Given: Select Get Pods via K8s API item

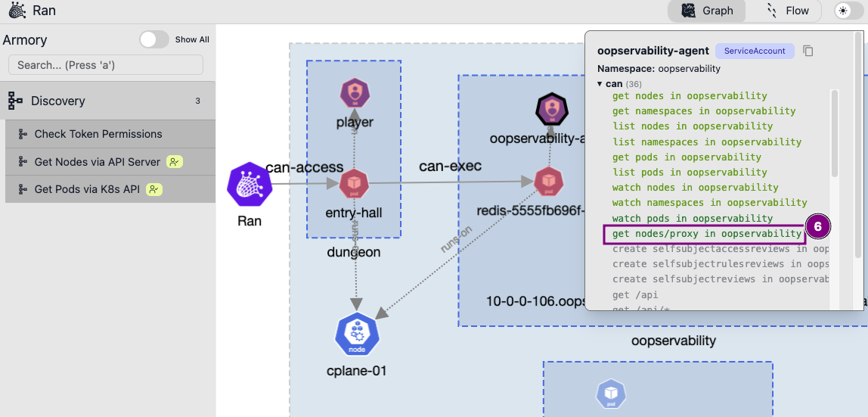Looking at the screenshot, I should [110, 189].
